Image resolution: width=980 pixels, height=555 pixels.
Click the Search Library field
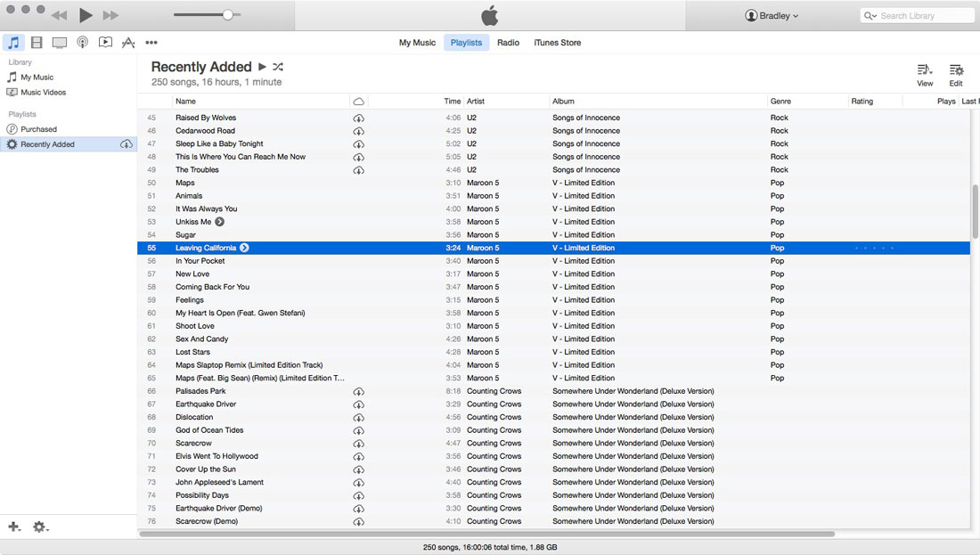click(917, 16)
